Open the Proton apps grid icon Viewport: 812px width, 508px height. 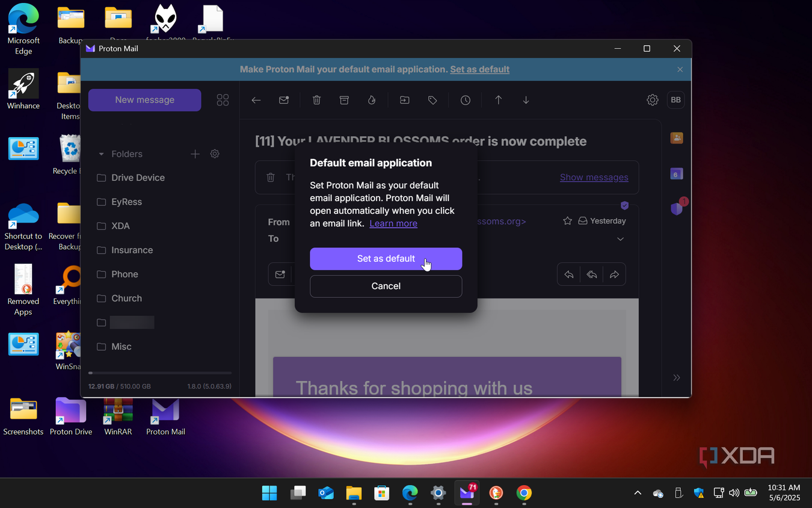tap(223, 100)
